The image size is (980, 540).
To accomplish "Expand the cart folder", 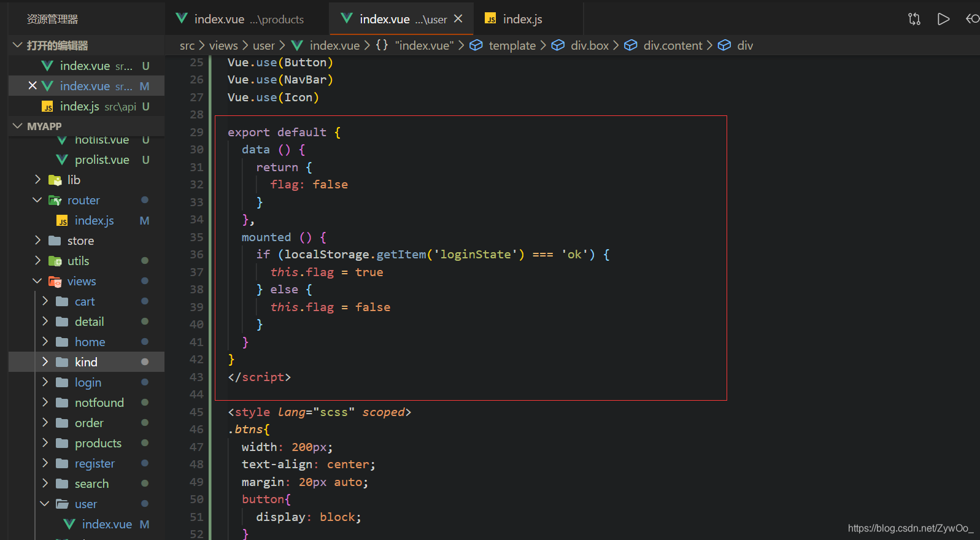I will click(45, 301).
